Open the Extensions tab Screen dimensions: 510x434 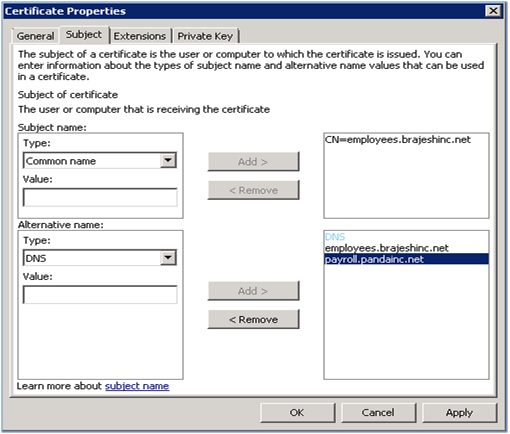[x=140, y=36]
